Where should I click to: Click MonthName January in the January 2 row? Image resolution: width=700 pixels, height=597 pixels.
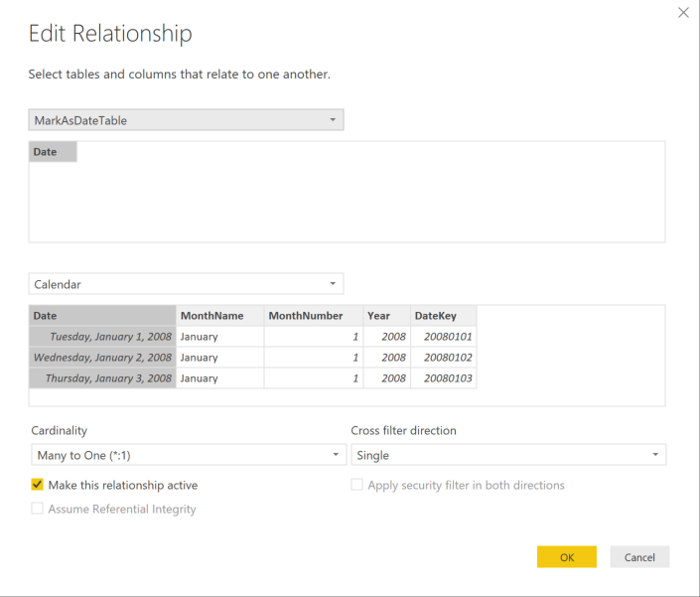(220, 358)
